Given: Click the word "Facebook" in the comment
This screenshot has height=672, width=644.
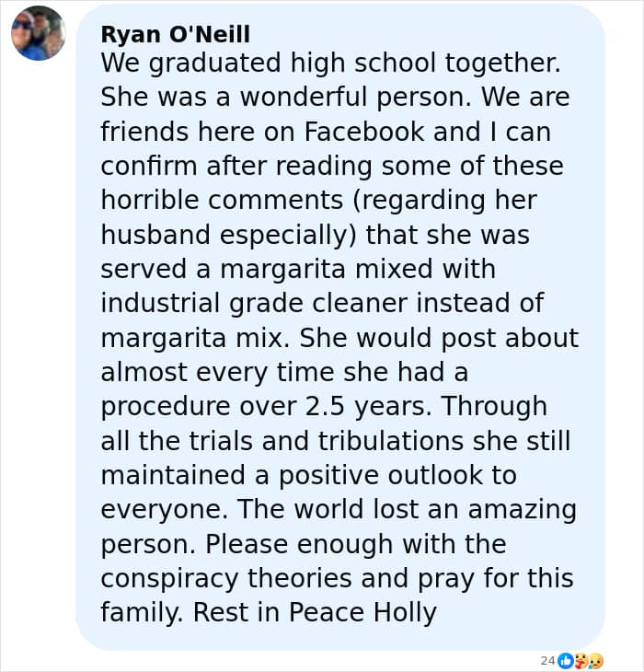Looking at the screenshot, I should click(x=360, y=131).
